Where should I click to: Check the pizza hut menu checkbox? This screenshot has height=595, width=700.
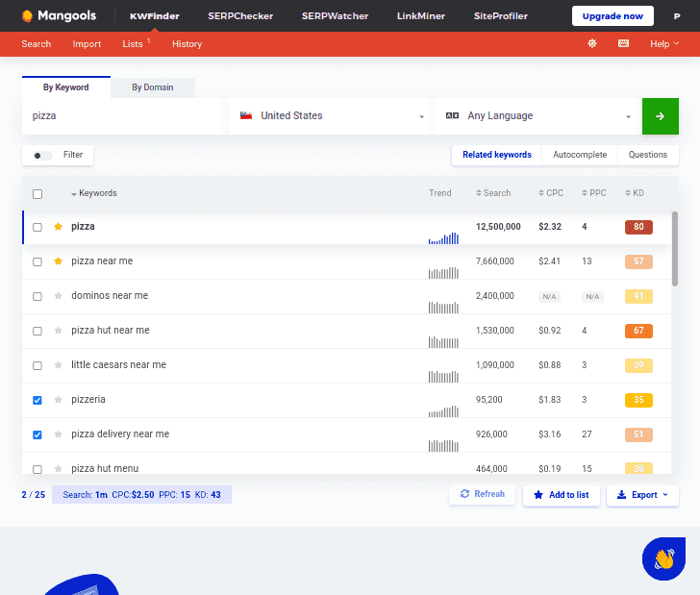point(37,469)
